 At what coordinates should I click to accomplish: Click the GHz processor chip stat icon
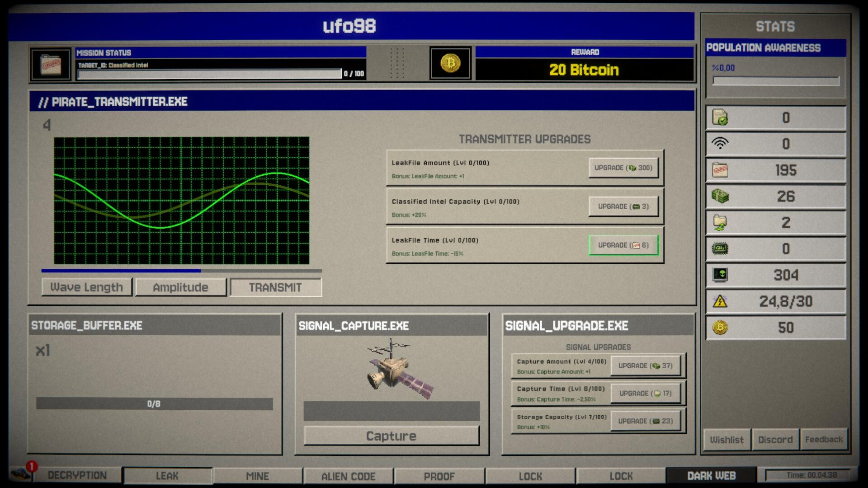tap(720, 249)
